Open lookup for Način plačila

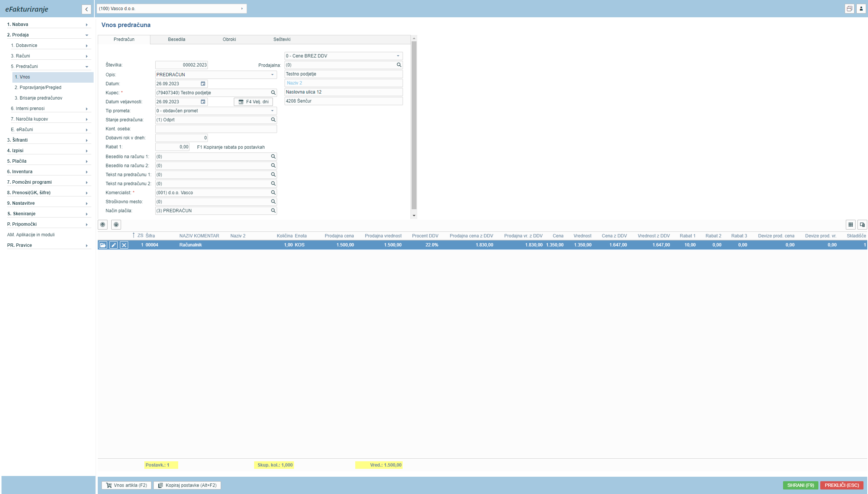pyautogui.click(x=273, y=211)
